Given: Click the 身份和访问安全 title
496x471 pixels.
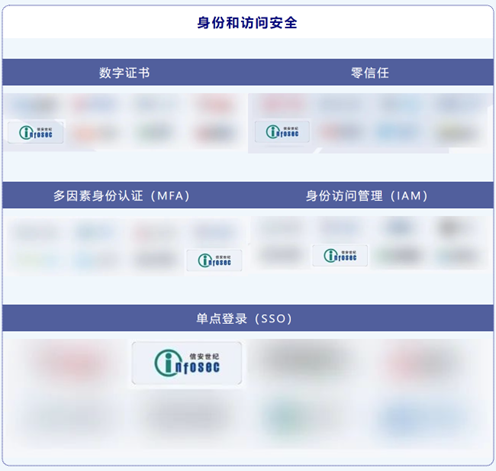Looking at the screenshot, I should [x=247, y=23].
